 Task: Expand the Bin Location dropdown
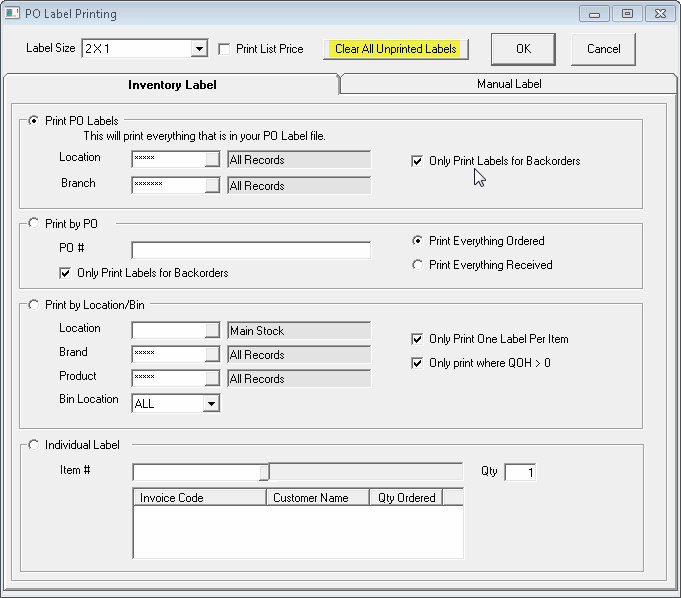coord(211,403)
